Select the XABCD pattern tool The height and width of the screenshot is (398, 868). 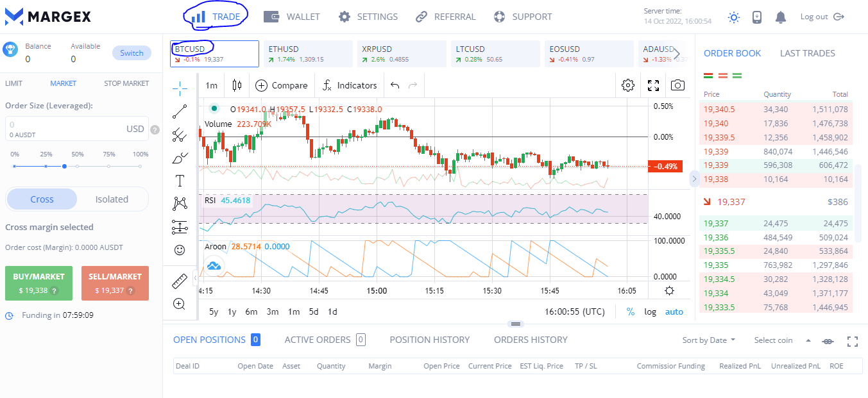180,204
